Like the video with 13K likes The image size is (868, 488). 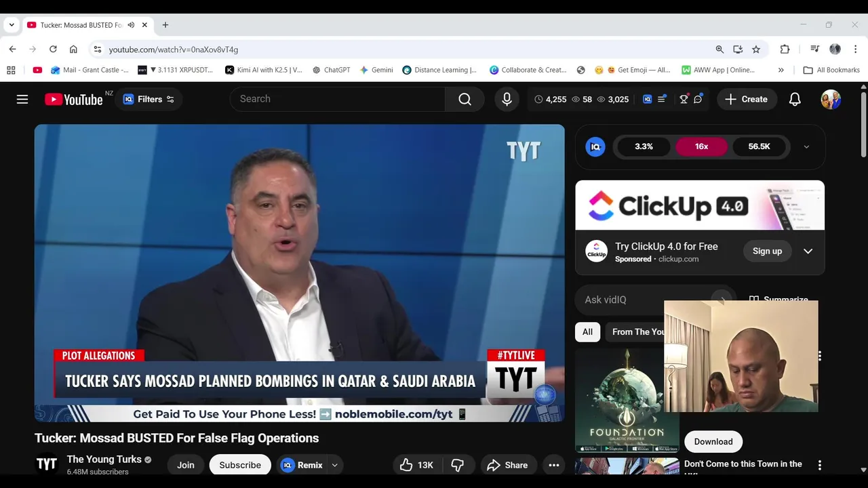coord(416,465)
